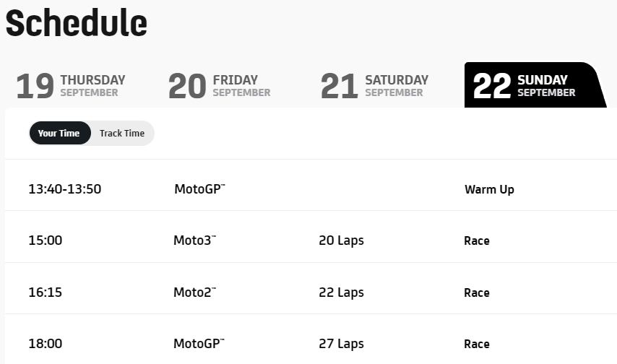Click the 20 Laps label
The image size is (617, 364).
[341, 240]
